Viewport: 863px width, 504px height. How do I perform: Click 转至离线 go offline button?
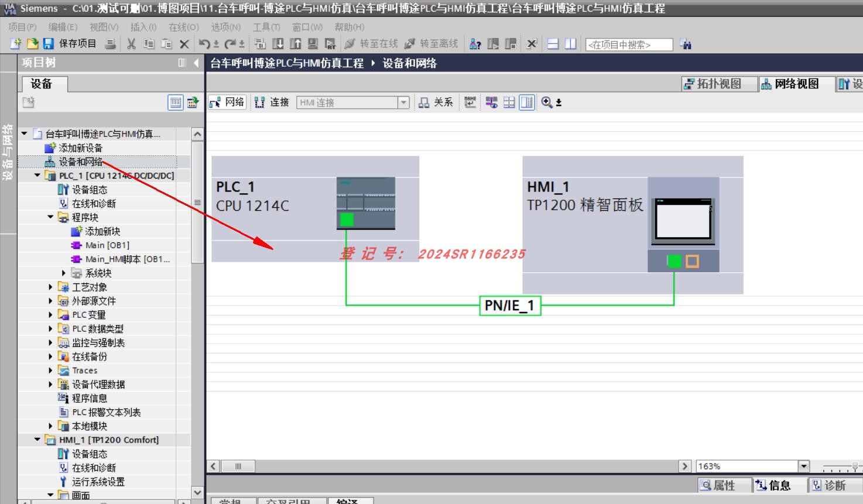tap(431, 44)
